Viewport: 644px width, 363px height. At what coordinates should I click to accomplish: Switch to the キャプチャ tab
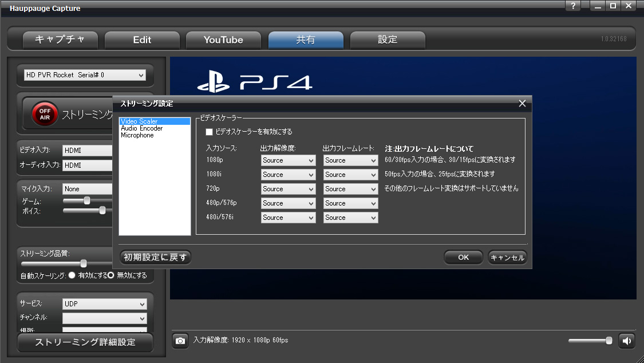click(x=60, y=40)
